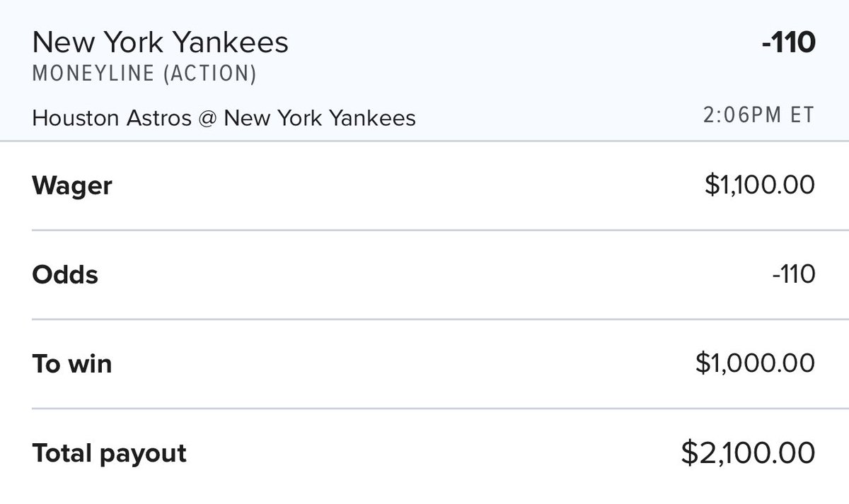849x504 pixels.
Task: Select the To win row label
Action: [72, 364]
